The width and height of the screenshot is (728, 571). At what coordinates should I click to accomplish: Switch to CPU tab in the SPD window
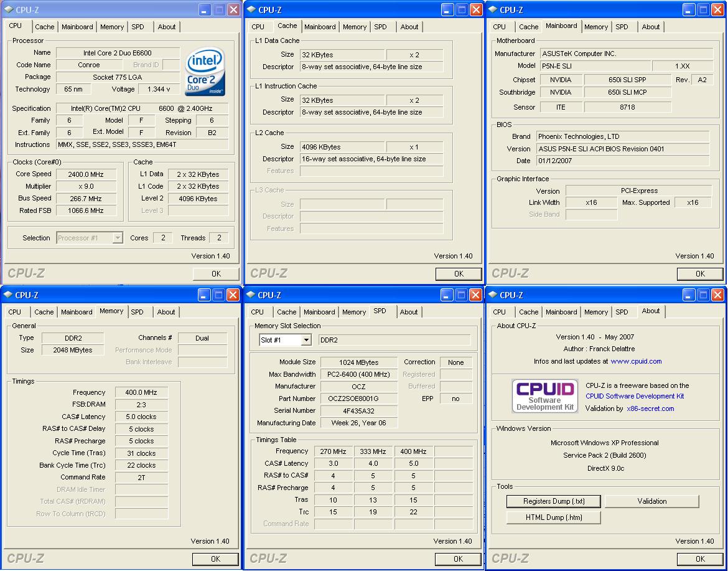click(257, 312)
